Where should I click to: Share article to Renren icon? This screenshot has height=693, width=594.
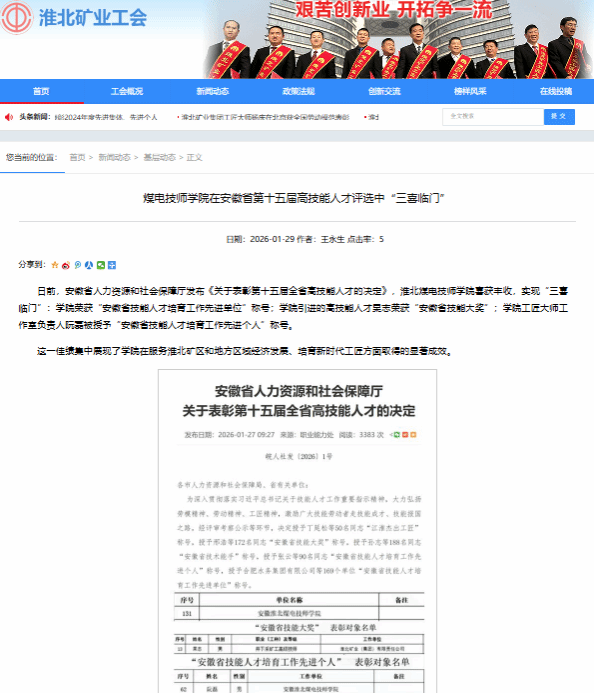click(x=89, y=265)
